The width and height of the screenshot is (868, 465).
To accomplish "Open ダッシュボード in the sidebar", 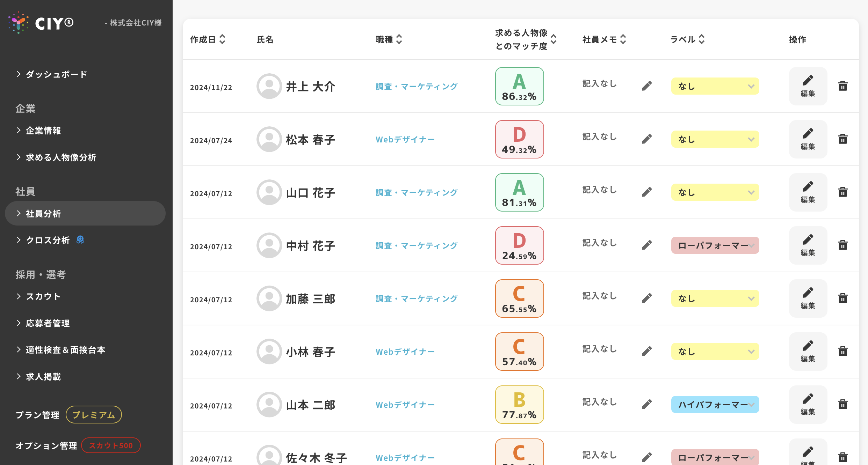I will point(56,74).
